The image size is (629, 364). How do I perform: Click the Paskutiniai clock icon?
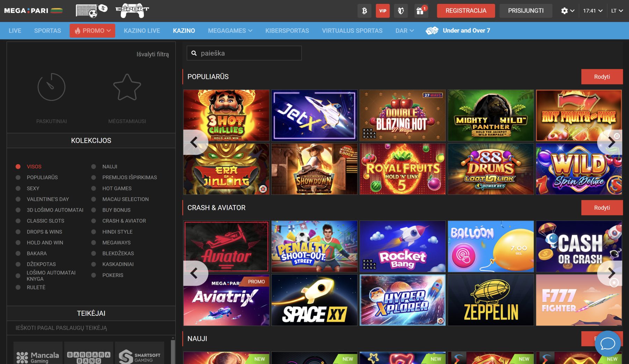(x=51, y=87)
